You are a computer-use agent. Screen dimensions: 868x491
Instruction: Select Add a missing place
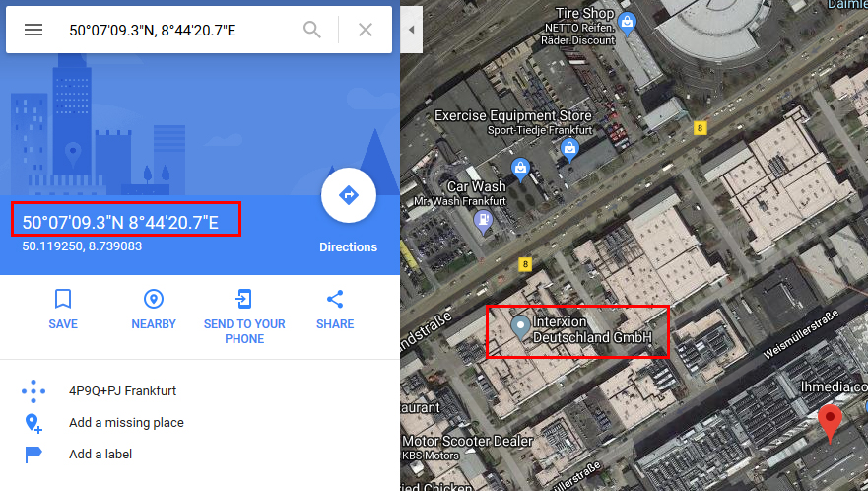pyautogui.click(x=126, y=422)
